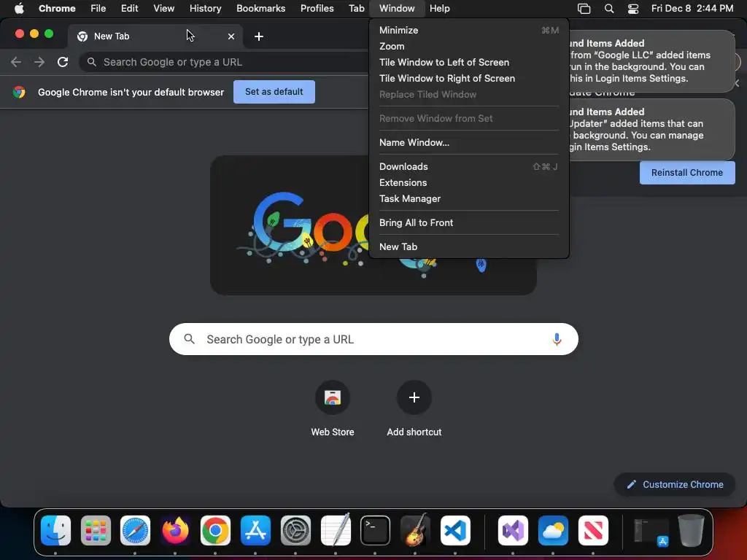Launch GarageBand from the Dock
747x560 pixels.
pos(415,530)
